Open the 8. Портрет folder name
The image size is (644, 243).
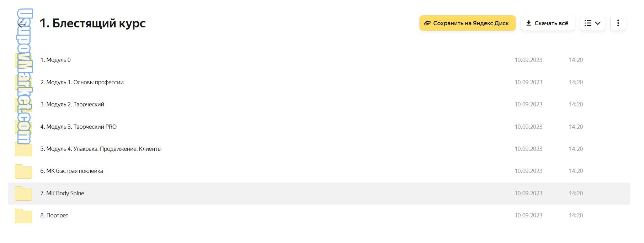click(54, 215)
